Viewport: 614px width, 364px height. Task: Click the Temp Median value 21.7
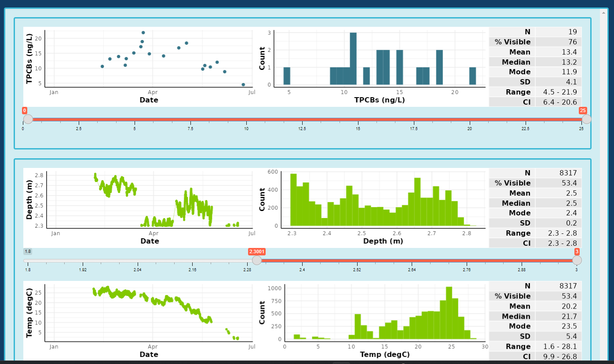point(559,316)
